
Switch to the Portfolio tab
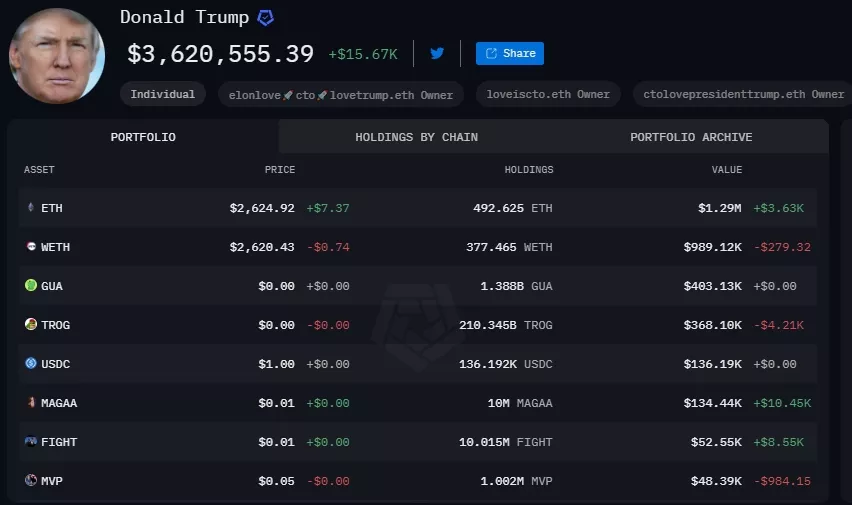[143, 137]
